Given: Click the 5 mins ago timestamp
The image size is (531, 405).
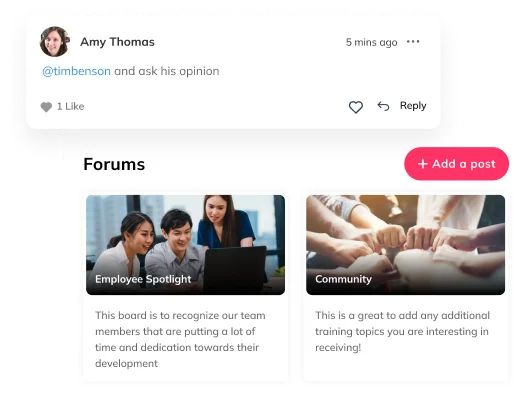Looking at the screenshot, I should coord(371,42).
